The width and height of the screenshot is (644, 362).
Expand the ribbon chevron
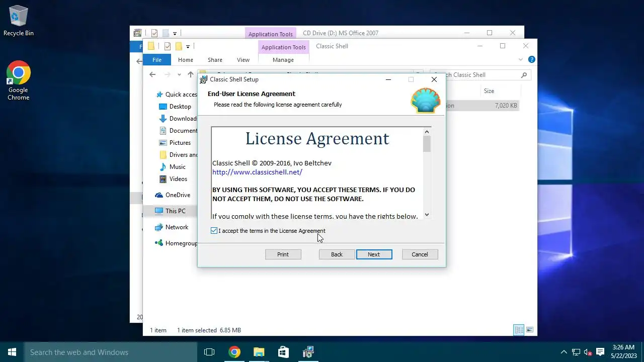(521, 59)
